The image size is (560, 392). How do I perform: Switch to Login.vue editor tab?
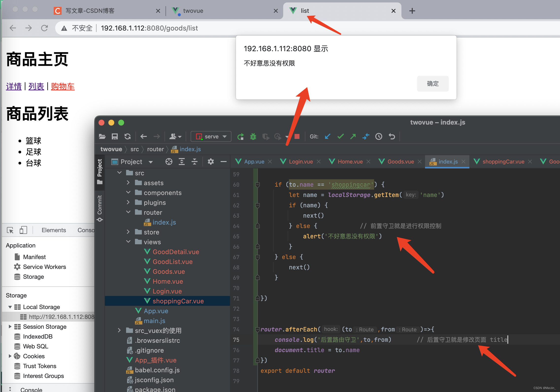300,162
